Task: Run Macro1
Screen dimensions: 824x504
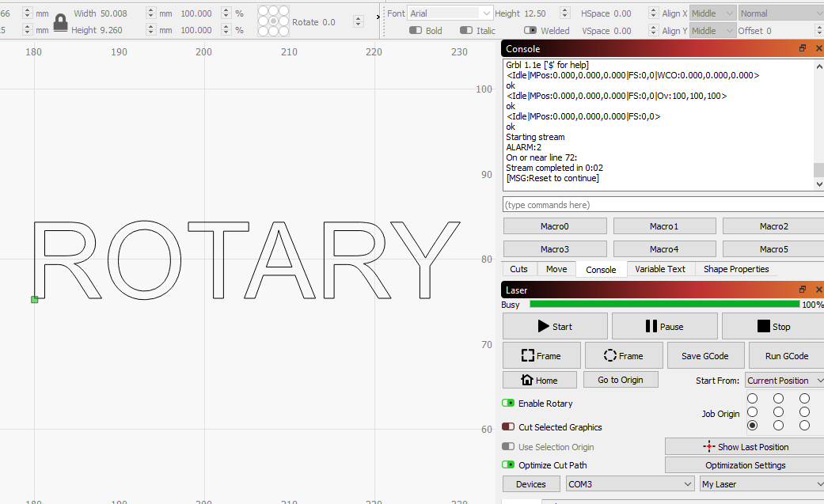Action: tap(664, 226)
